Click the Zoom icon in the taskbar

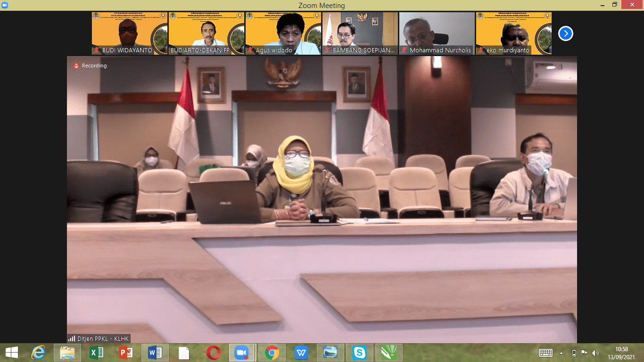click(242, 353)
